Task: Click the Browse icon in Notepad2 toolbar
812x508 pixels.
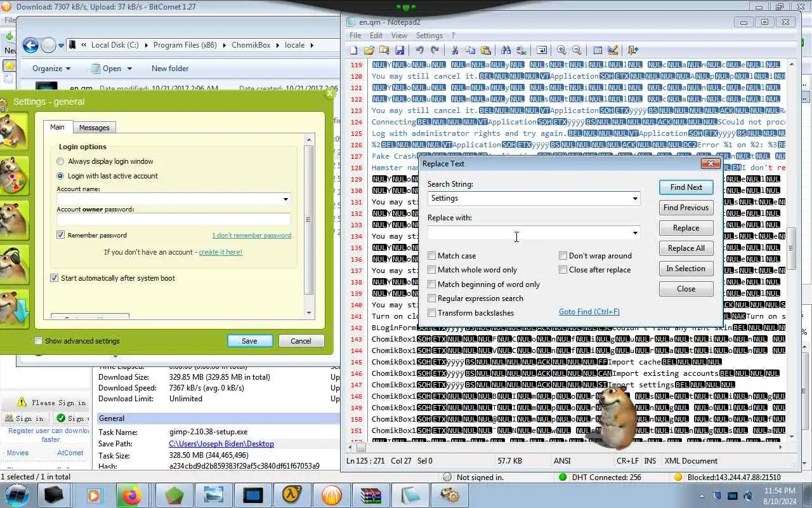Action: click(x=384, y=50)
